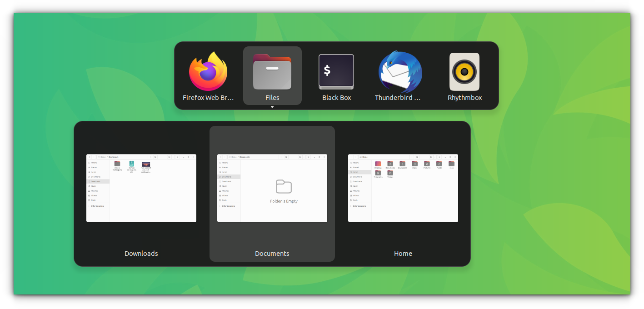
Task: Switch to the Black Box terminal icon
Action: click(336, 72)
